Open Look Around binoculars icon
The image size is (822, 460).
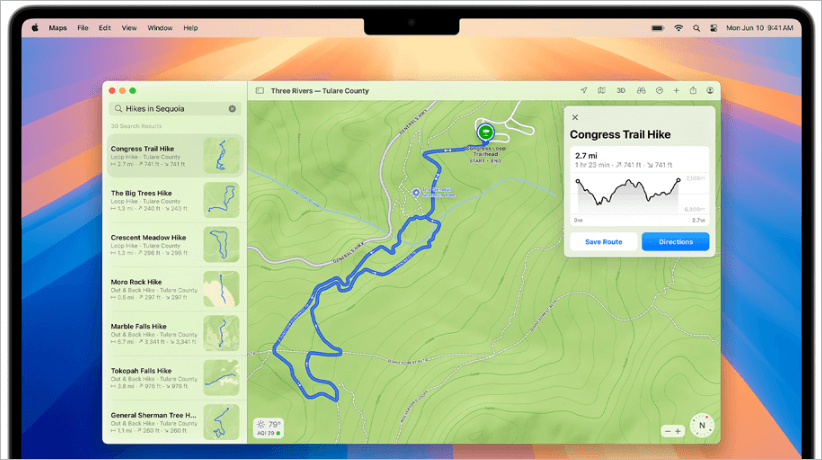641,90
